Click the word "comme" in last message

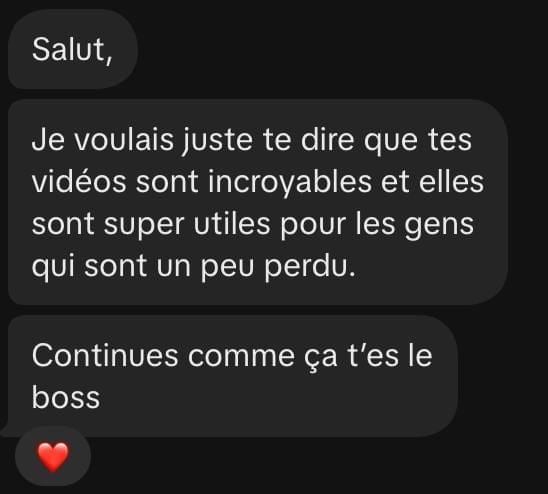click(x=241, y=357)
